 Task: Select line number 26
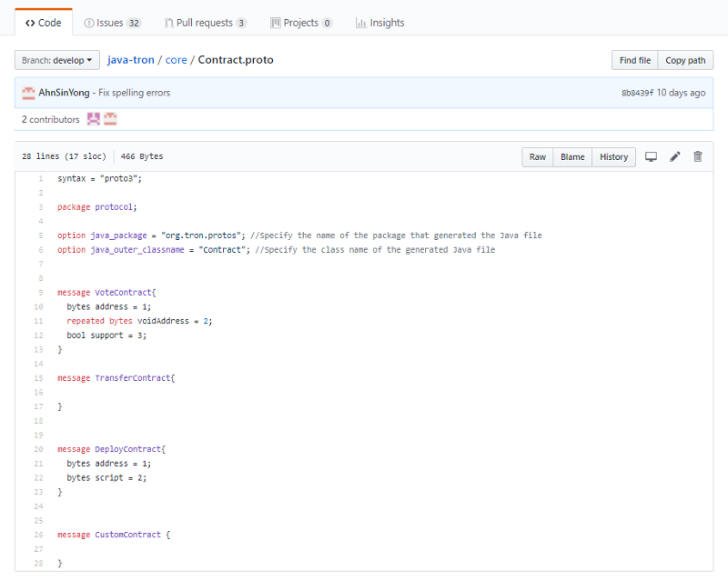[38, 535]
